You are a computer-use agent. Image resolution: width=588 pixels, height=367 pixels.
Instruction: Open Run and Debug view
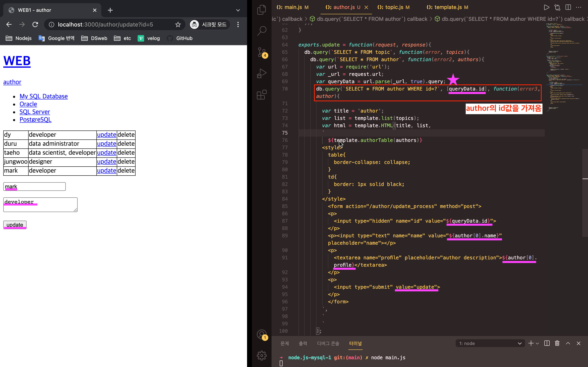point(262,73)
